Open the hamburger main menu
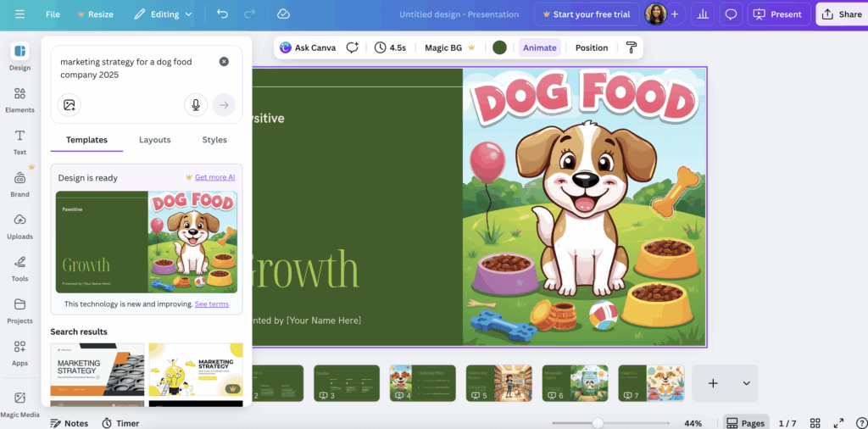The height and width of the screenshot is (429, 868). tap(19, 14)
